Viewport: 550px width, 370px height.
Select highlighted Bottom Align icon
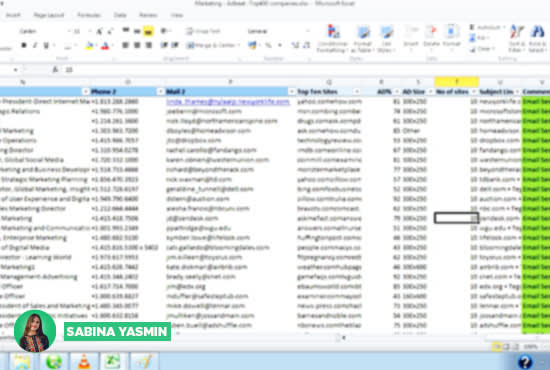point(148,31)
